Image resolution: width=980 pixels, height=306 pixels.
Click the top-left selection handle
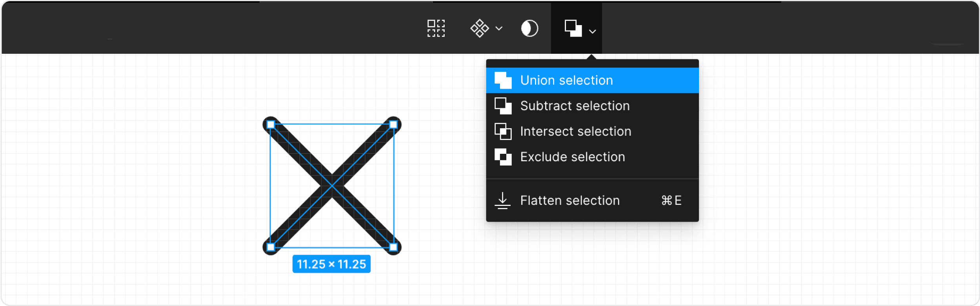pos(270,124)
